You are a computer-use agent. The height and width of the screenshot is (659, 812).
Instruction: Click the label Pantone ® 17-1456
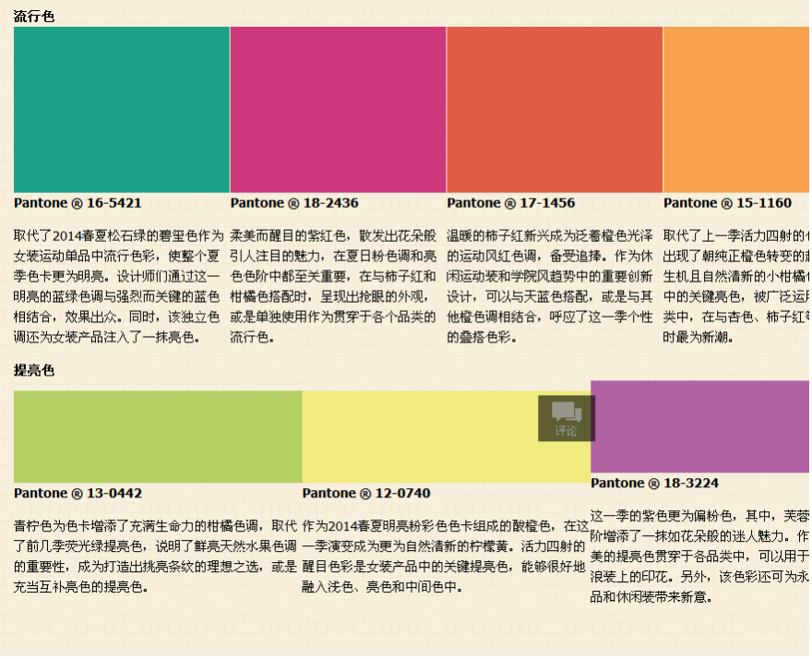(511, 204)
